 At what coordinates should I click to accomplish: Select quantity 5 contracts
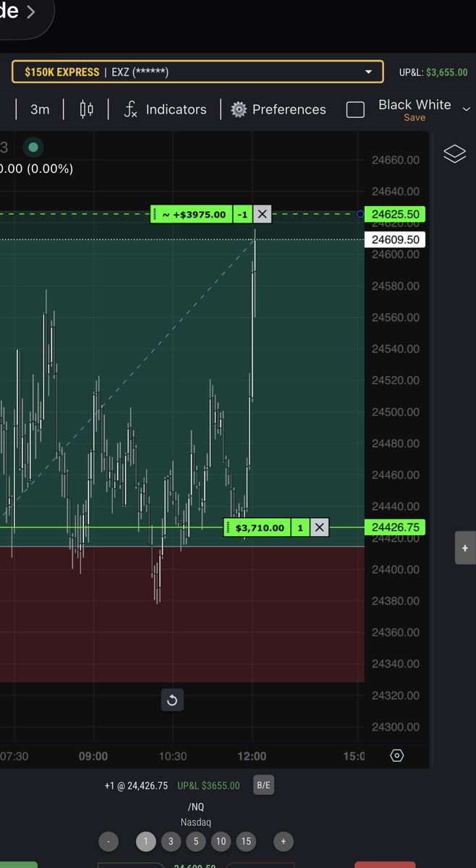(x=195, y=841)
